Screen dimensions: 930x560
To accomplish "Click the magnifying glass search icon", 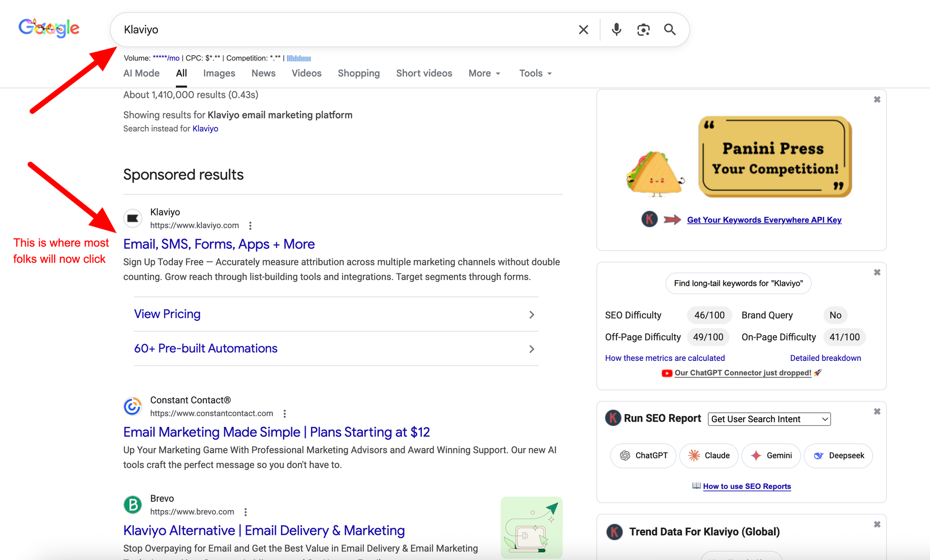I will point(670,30).
